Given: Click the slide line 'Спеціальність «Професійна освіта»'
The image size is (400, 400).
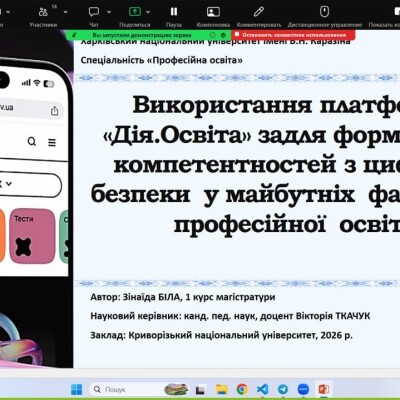Looking at the screenshot, I should click(x=161, y=60).
